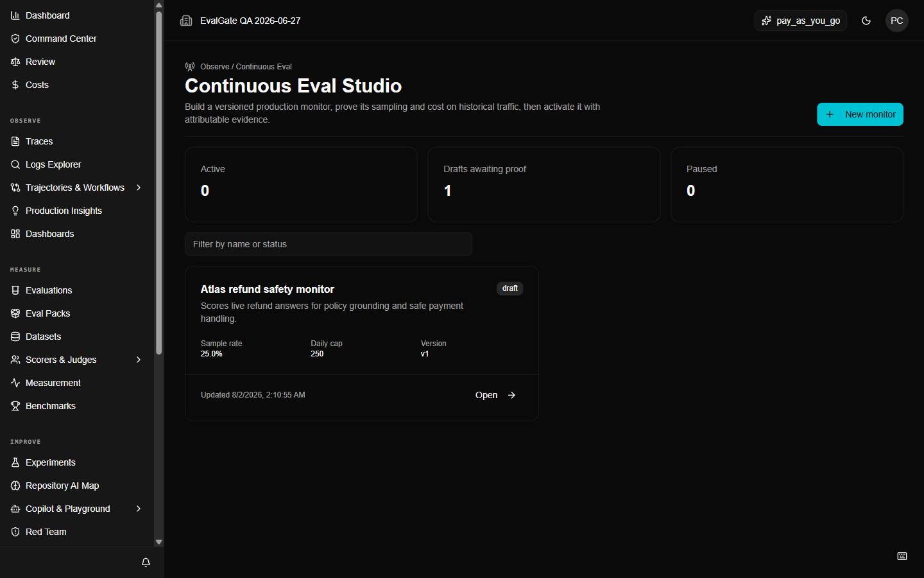Click the Filter by name or status field

coord(329,244)
